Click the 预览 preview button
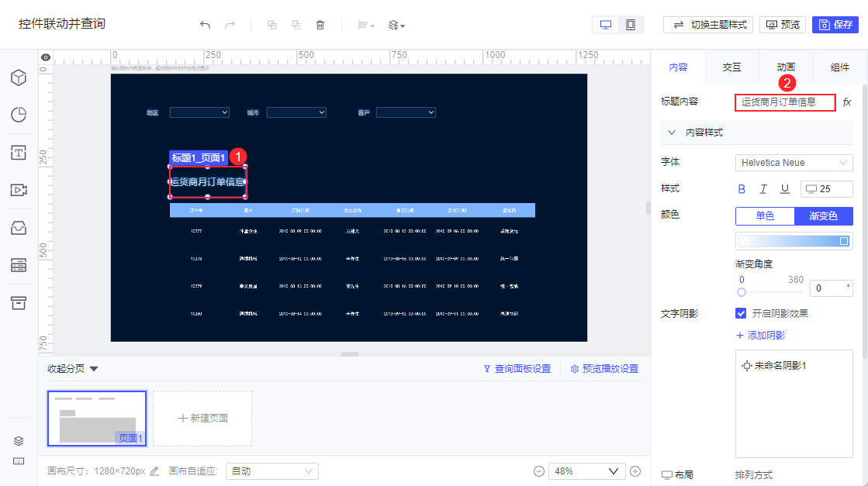The image size is (868, 486). pyautogui.click(x=783, y=25)
